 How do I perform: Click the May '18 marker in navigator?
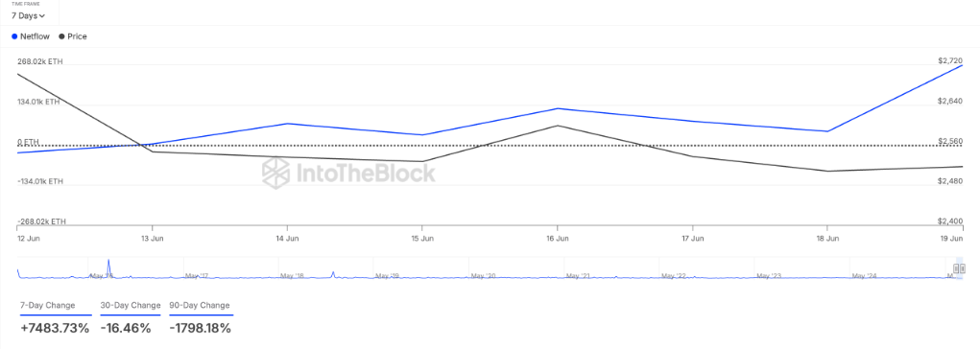293,275
